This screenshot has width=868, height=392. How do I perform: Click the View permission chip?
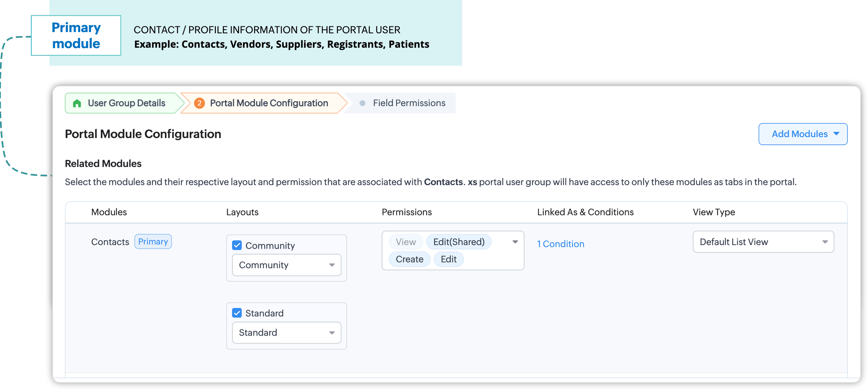click(406, 242)
